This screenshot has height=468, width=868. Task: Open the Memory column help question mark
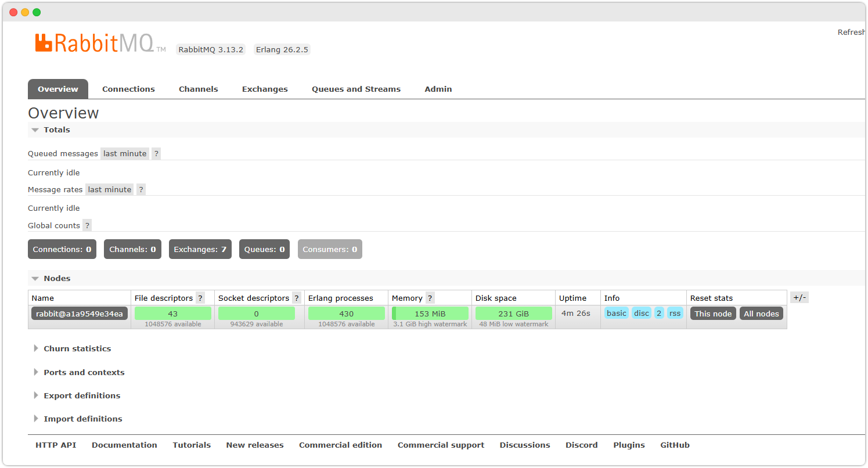[430, 298]
